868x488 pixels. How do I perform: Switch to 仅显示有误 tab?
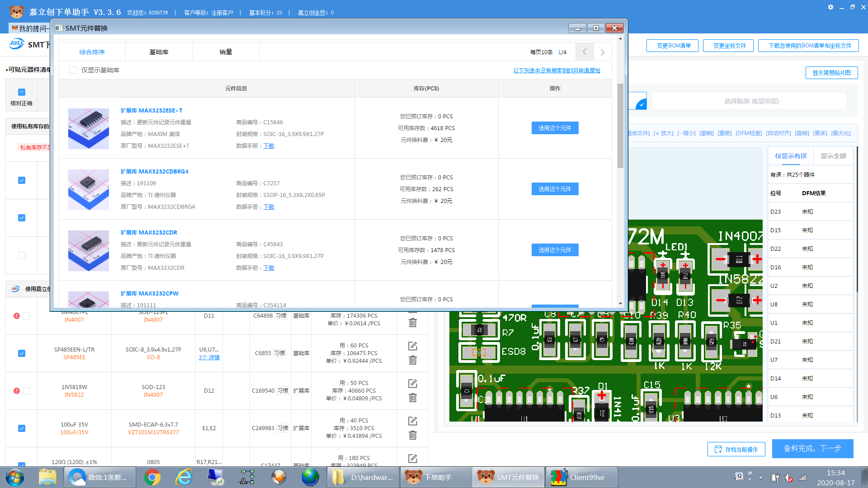point(791,156)
